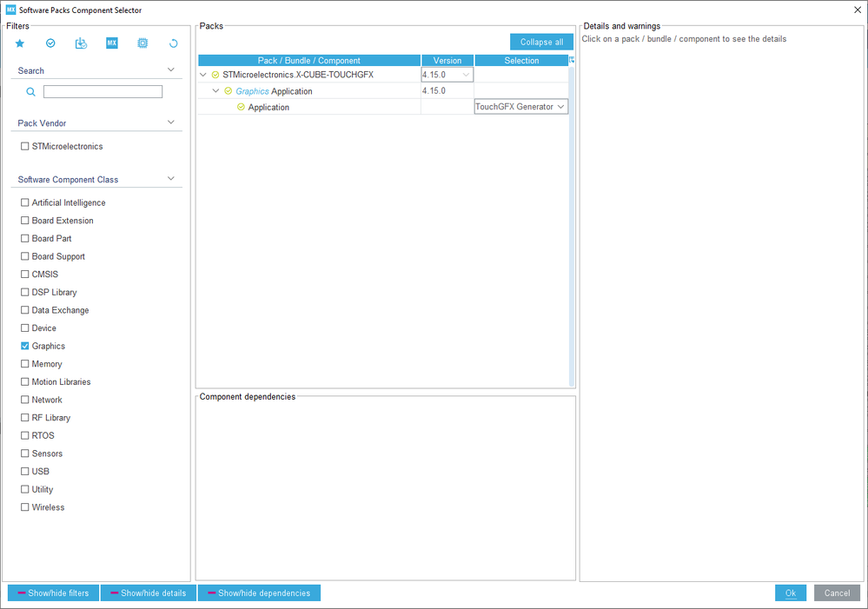Collapse the STMicroelectronics.X-CUBE-TOUCHGFX tree node
868x609 pixels.
203,75
